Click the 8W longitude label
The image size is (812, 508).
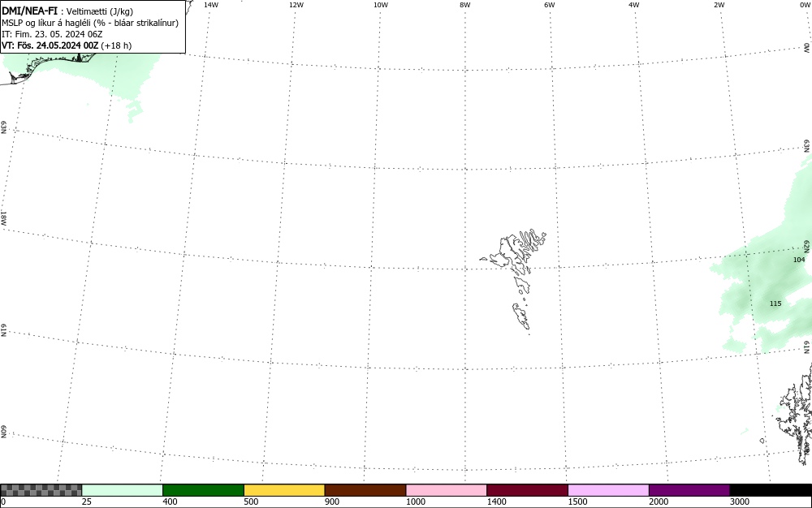point(465,5)
